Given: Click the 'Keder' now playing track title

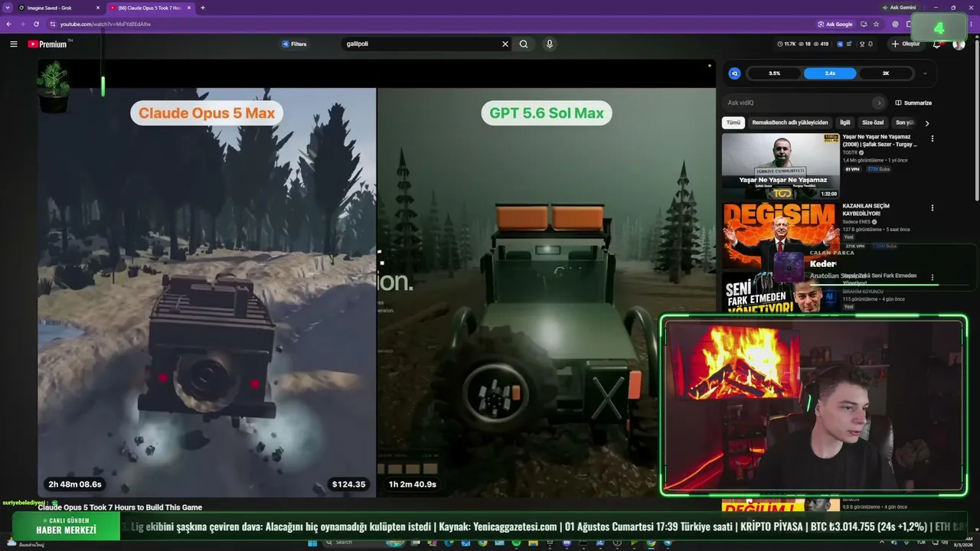Looking at the screenshot, I should 823,264.
